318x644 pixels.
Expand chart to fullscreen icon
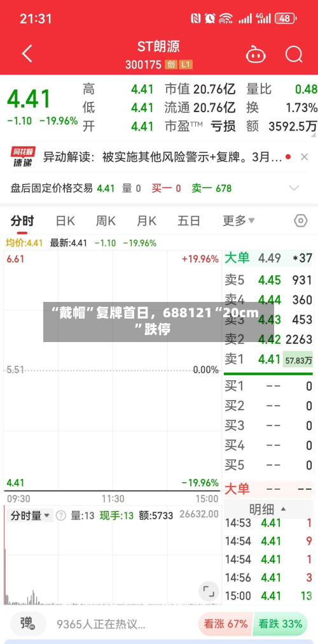pos(209,591)
